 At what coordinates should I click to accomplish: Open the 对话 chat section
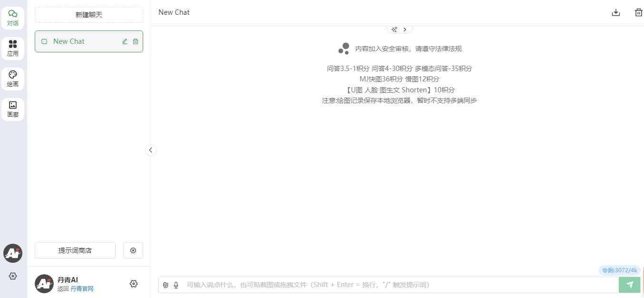click(x=13, y=18)
